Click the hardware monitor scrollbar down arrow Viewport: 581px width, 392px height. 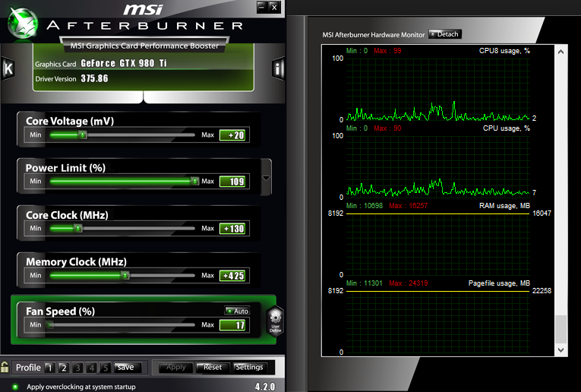point(560,349)
